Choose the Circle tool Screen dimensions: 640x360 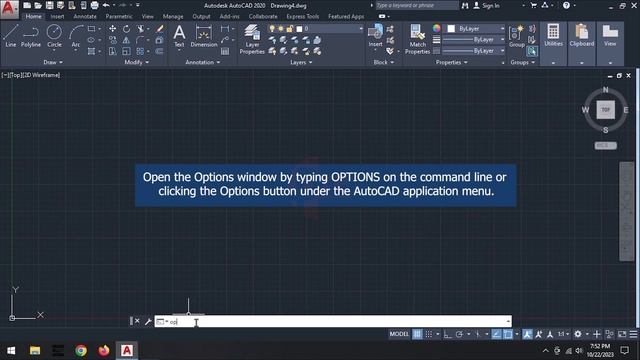[54, 36]
